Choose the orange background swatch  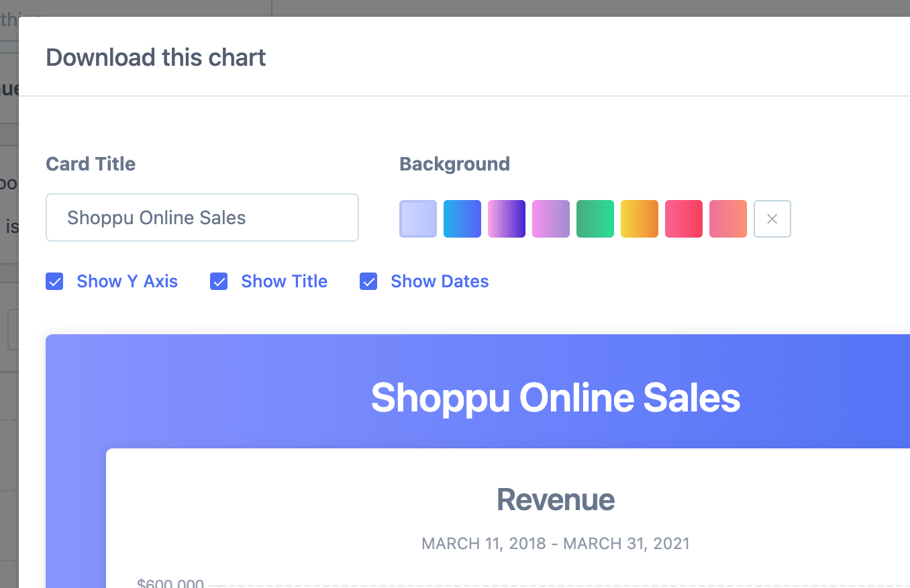tap(639, 218)
